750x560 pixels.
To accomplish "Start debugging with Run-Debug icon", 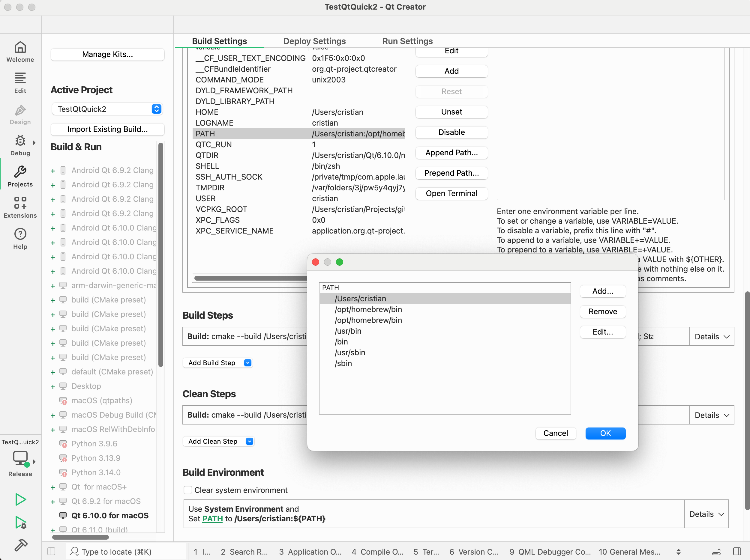I will [20, 522].
